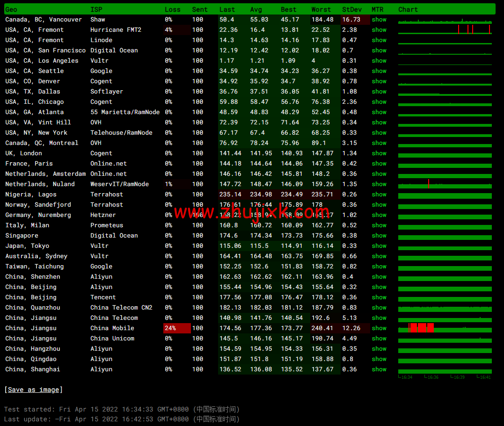Click the 24% loss cell for China Mobile

tap(176, 328)
